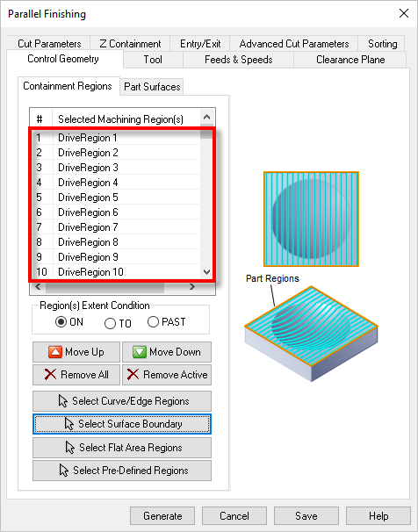The image size is (418, 532).
Task: Click the top-view toolpath preview image
Action: [x=311, y=219]
